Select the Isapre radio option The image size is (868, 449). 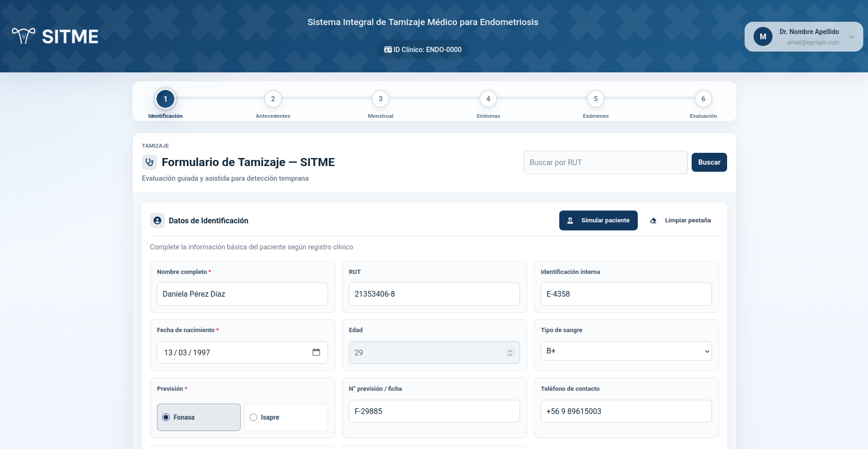286,417
